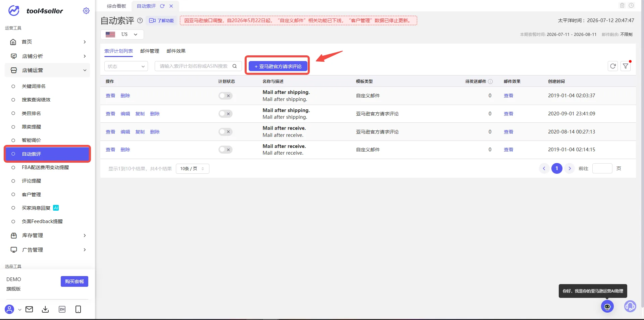Click the 库存管理 inventory icon

tap(14, 235)
